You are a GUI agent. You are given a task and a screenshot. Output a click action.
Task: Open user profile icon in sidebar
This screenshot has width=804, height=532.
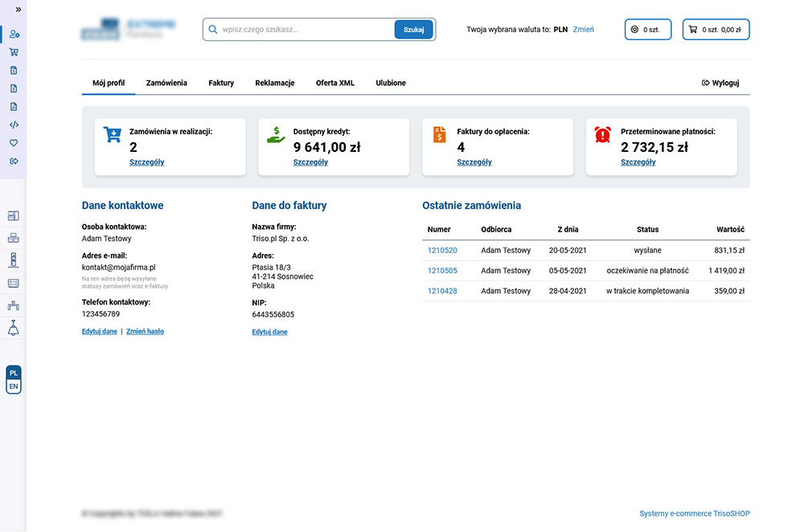click(14, 35)
